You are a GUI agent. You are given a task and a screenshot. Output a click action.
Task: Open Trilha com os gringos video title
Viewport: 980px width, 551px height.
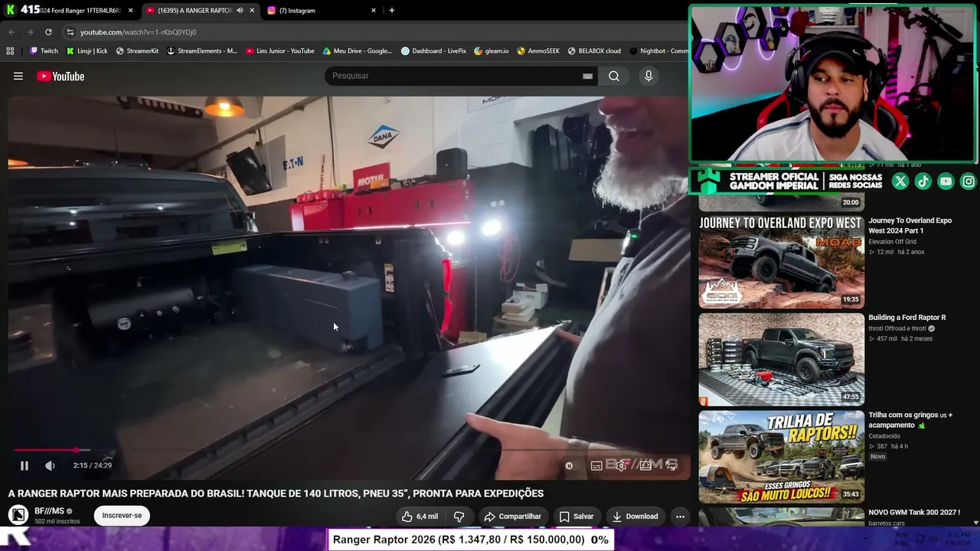[x=910, y=420]
